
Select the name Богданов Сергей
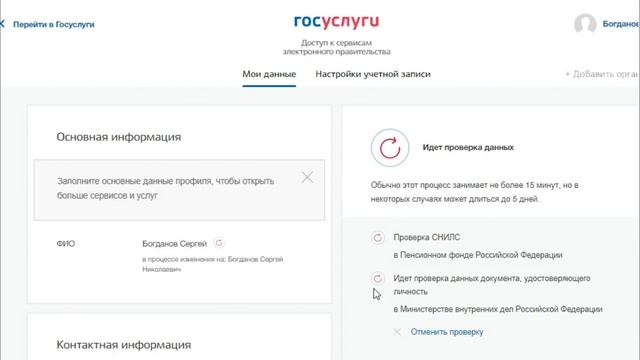174,244
